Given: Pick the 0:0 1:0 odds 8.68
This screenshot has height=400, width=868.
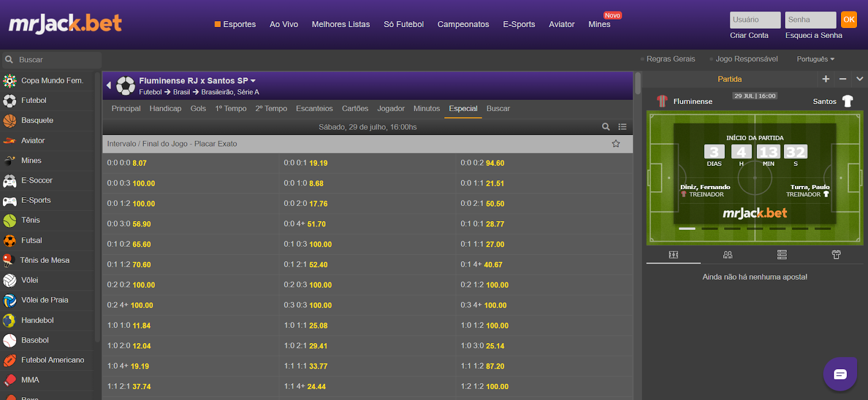Looking at the screenshot, I should coord(367,184).
